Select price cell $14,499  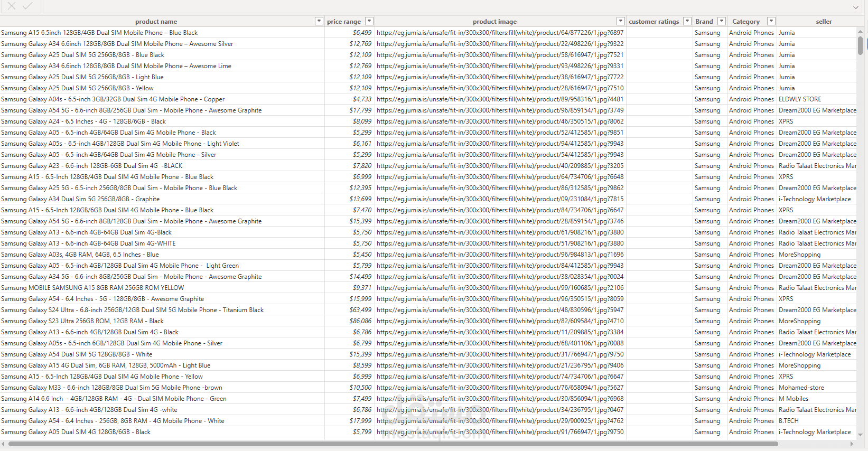(360, 277)
